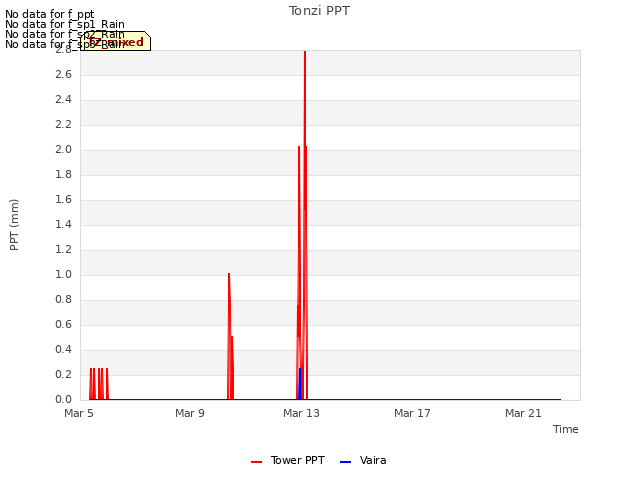640x480 pixels.
Task: Click the Tonzi PPT chart title
Action: tap(319, 11)
